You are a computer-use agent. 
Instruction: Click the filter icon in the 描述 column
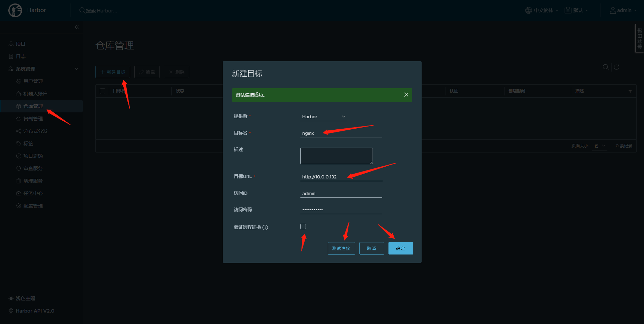point(630,91)
